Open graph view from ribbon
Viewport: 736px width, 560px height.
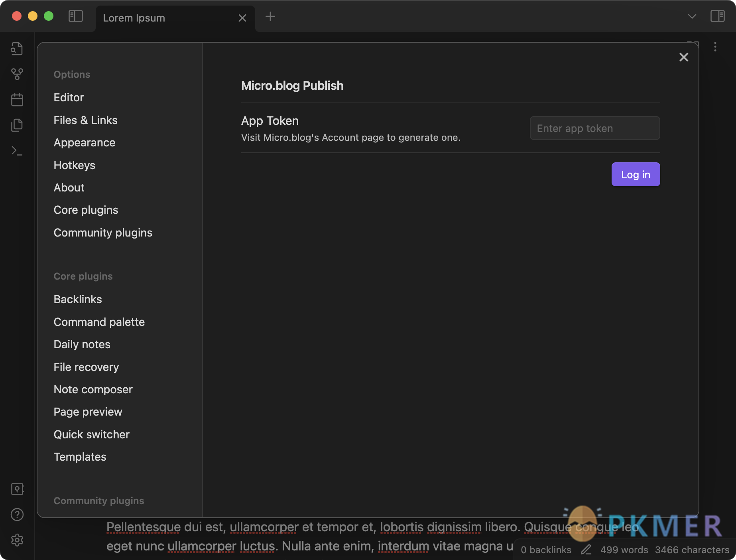pos(17,74)
